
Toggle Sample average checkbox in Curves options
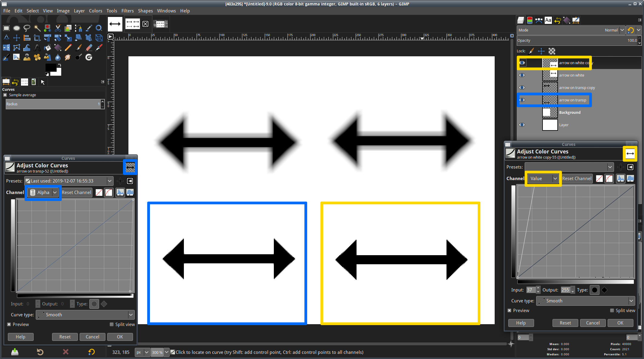coord(5,95)
